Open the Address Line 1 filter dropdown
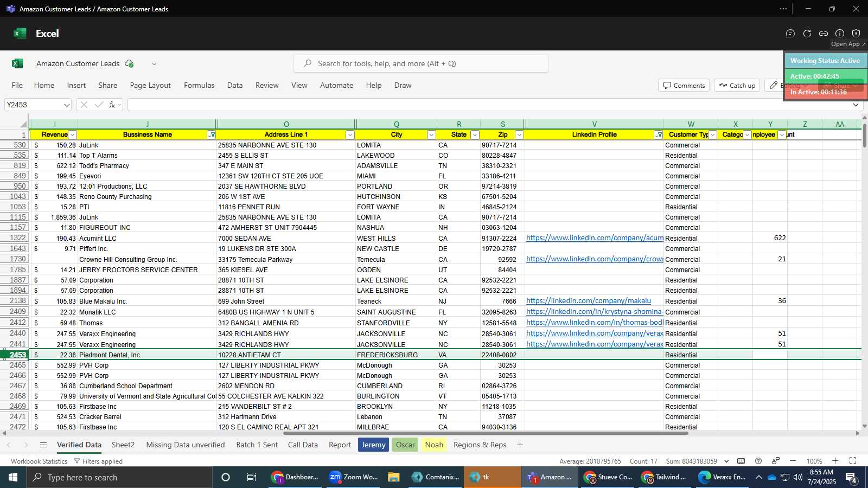 [x=350, y=135]
